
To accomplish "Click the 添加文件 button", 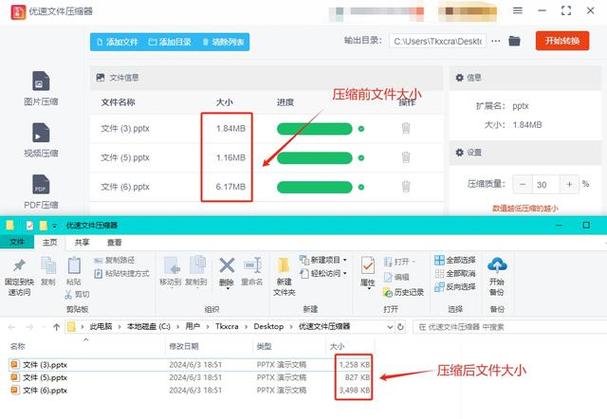I will point(117,42).
